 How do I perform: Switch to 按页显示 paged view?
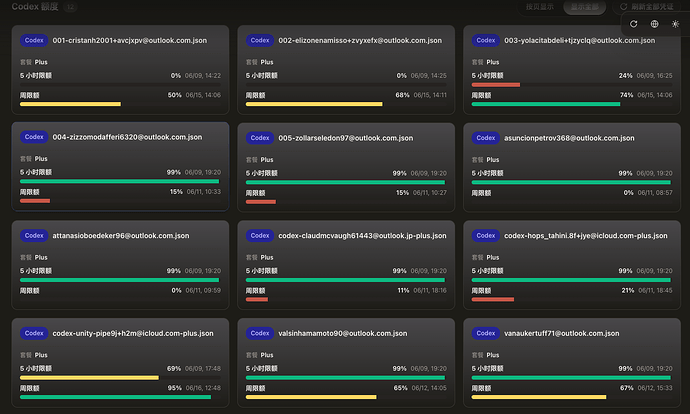point(540,7)
